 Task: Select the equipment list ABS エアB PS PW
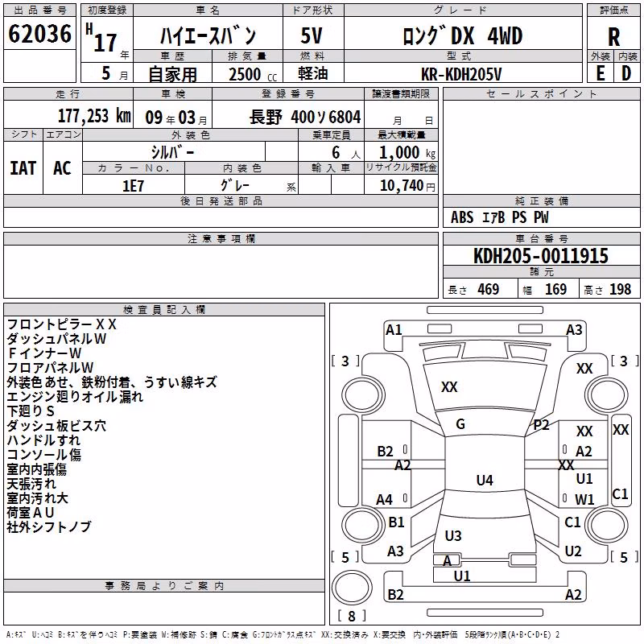point(499,217)
